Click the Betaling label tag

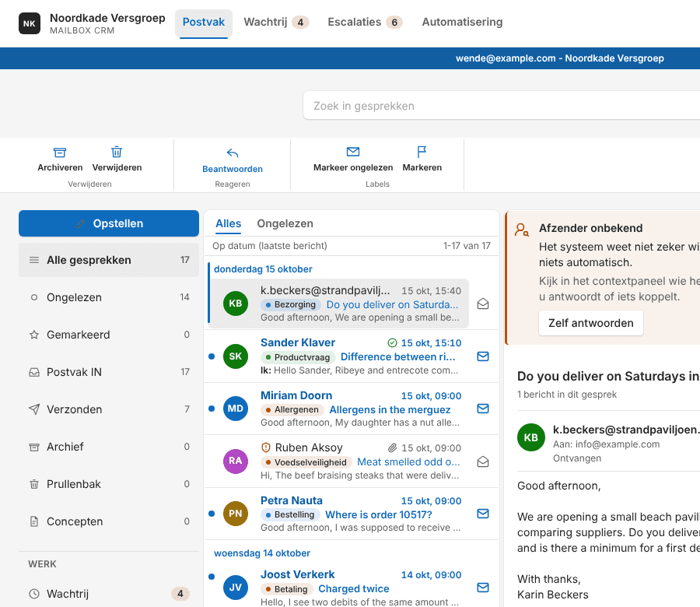[286, 589]
